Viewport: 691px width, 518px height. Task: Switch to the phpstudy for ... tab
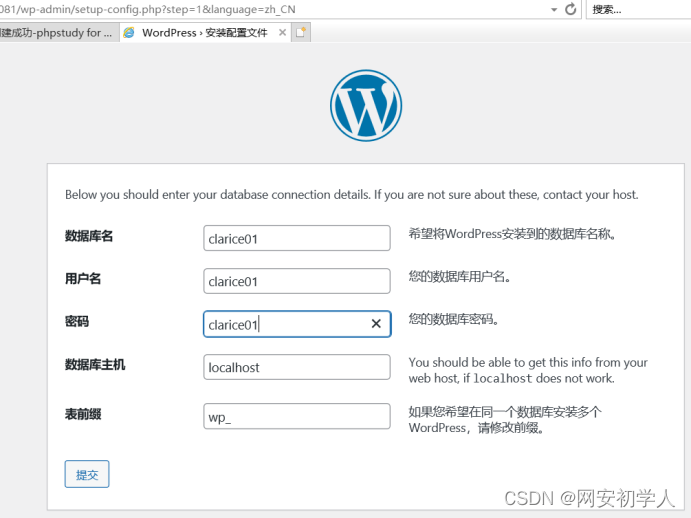coord(59,33)
